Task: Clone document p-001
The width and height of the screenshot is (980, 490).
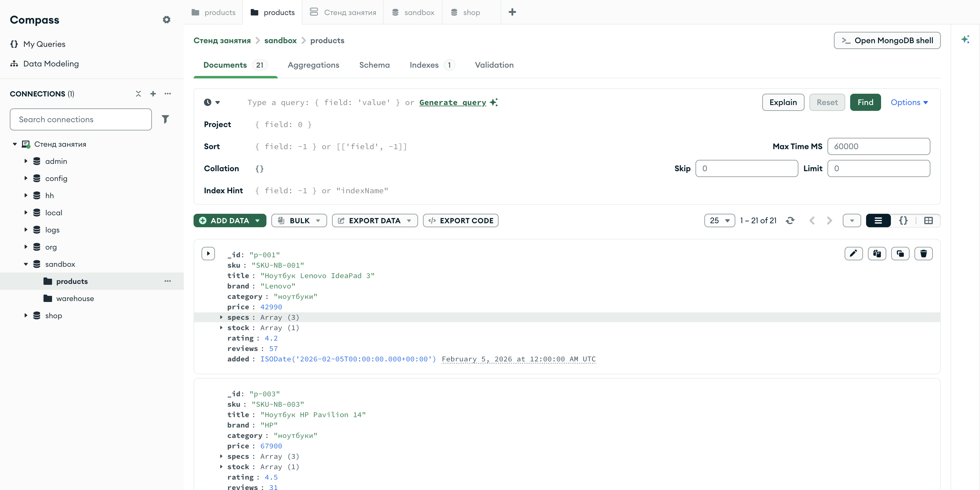Action: coord(900,254)
